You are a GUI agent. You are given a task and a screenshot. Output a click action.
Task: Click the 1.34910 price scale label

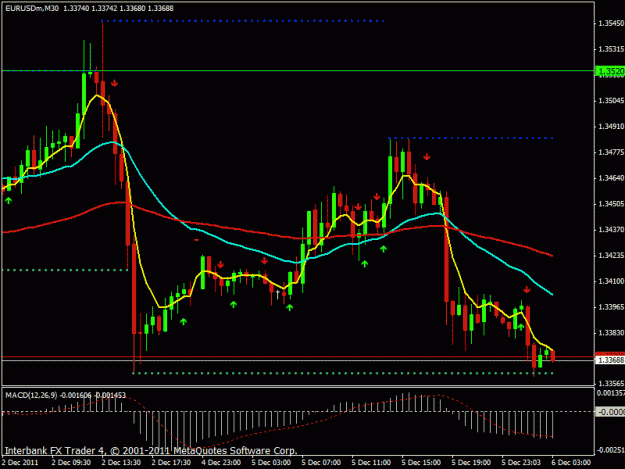pos(611,126)
